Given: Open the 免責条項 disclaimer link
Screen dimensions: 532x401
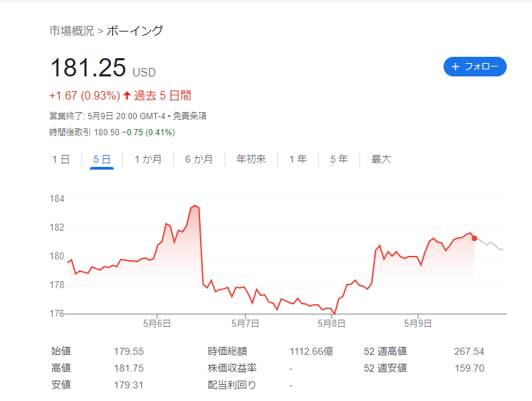Looking at the screenshot, I should 189,116.
